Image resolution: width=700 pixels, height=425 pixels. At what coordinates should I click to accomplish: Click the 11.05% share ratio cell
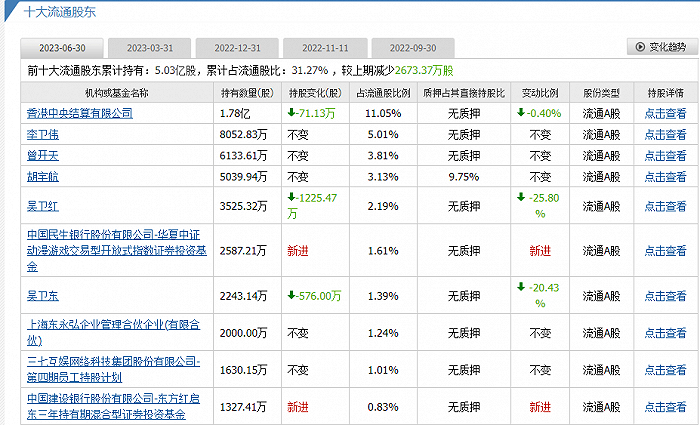[383, 113]
